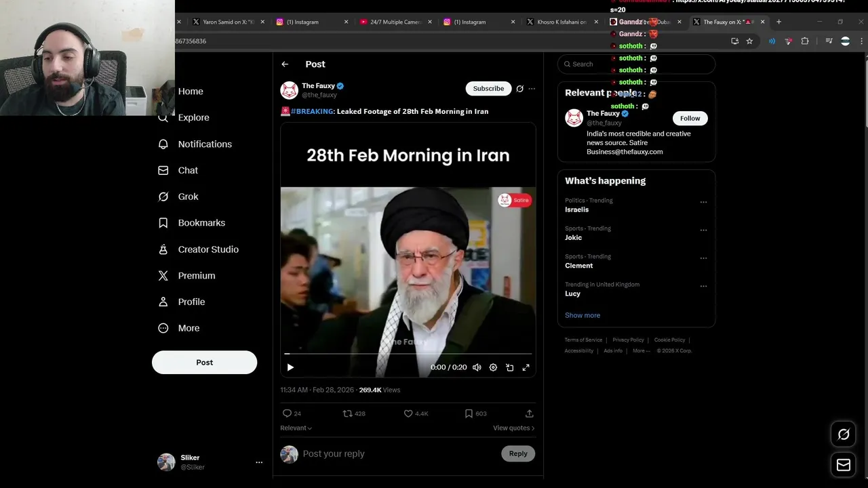The width and height of the screenshot is (868, 488).
Task: Toggle picture-in-picture on video
Action: (509, 367)
